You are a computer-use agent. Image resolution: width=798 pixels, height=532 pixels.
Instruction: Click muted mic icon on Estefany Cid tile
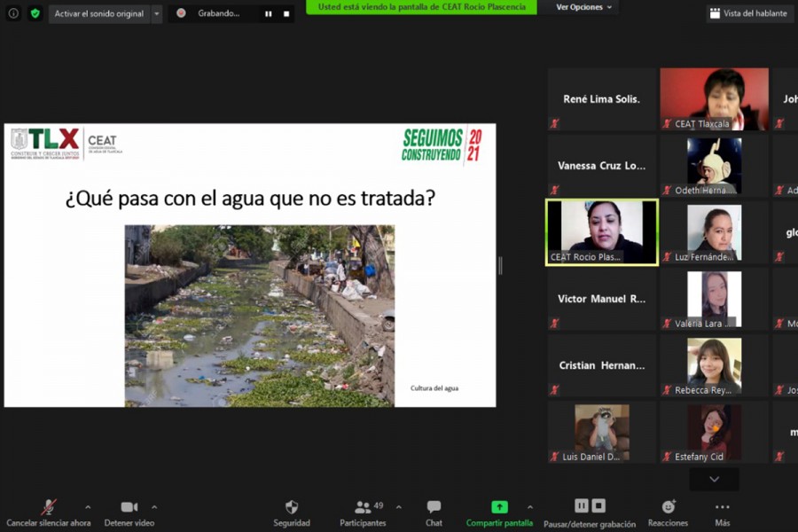click(667, 457)
